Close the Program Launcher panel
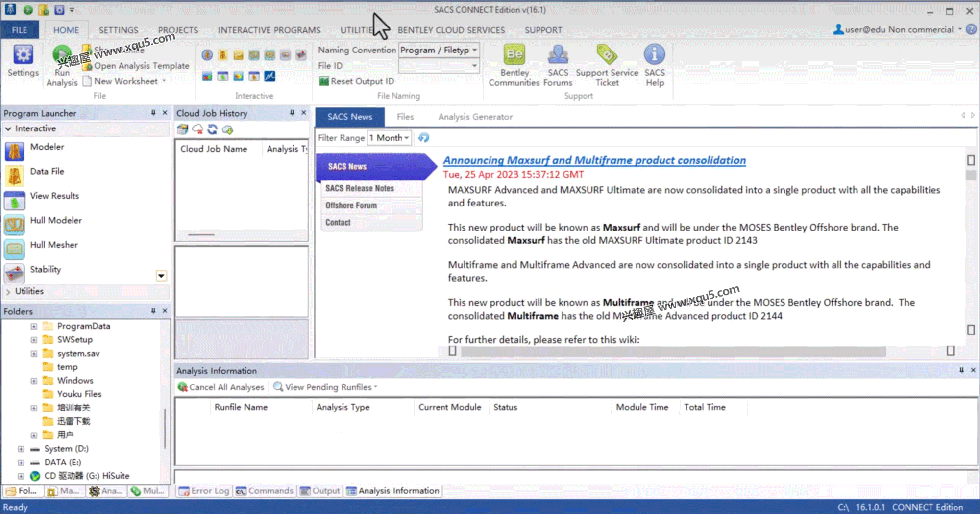The width and height of the screenshot is (980, 514). 165,113
